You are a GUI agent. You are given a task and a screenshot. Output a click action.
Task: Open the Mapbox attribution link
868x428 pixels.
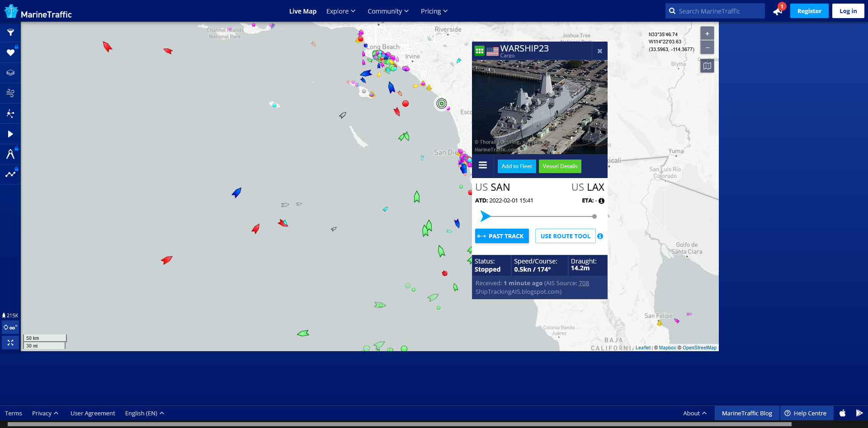(x=667, y=348)
